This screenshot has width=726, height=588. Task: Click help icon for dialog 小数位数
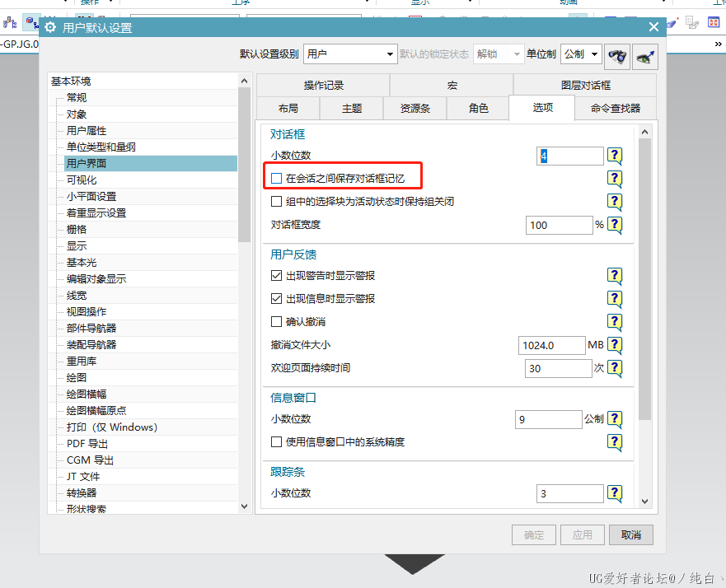(615, 156)
